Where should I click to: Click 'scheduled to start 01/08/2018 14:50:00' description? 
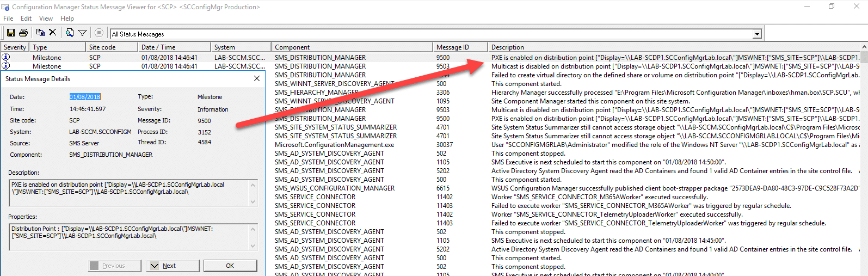tap(608, 162)
